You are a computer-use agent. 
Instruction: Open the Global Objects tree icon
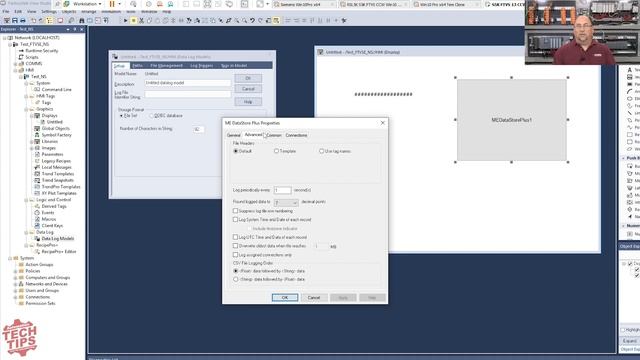point(37,128)
